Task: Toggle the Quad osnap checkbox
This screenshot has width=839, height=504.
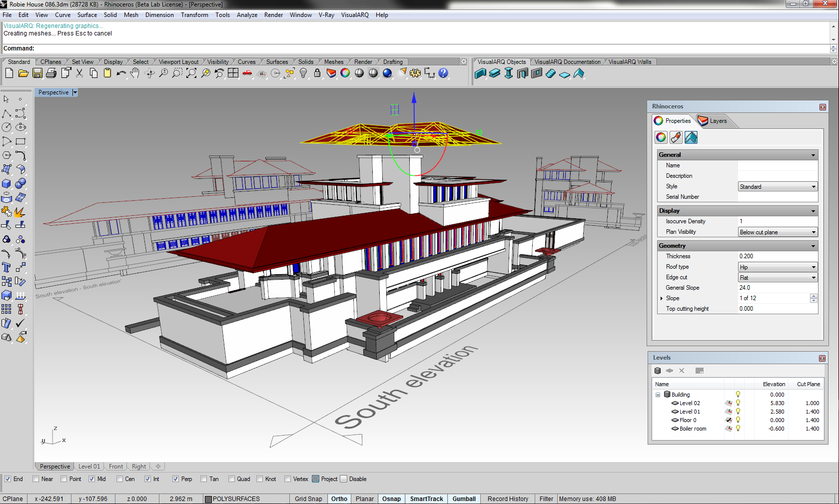Action: point(231,479)
